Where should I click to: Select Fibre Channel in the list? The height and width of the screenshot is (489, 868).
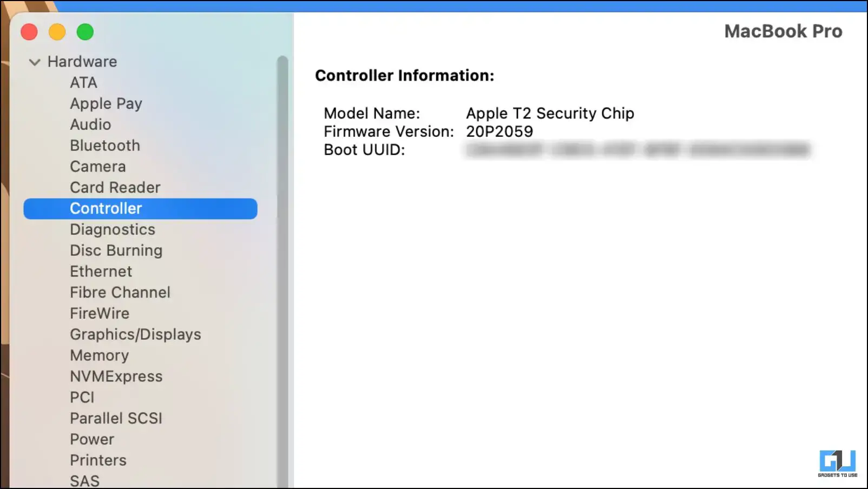(120, 293)
